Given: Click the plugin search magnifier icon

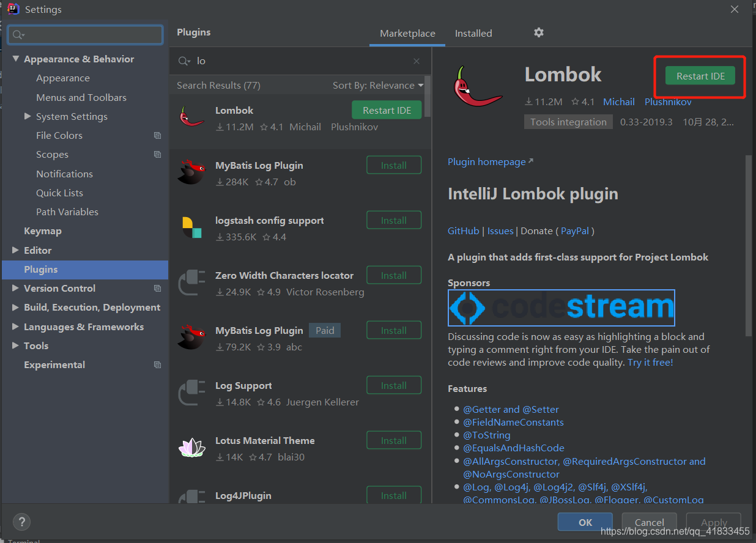Looking at the screenshot, I should tap(183, 61).
